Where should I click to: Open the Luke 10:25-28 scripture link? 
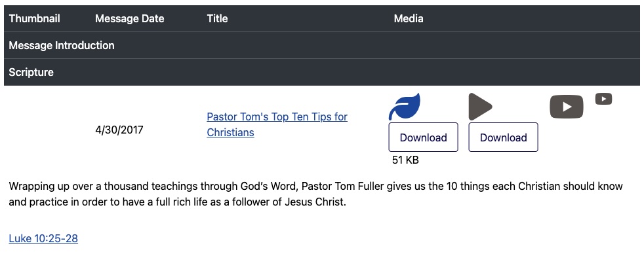(43, 238)
